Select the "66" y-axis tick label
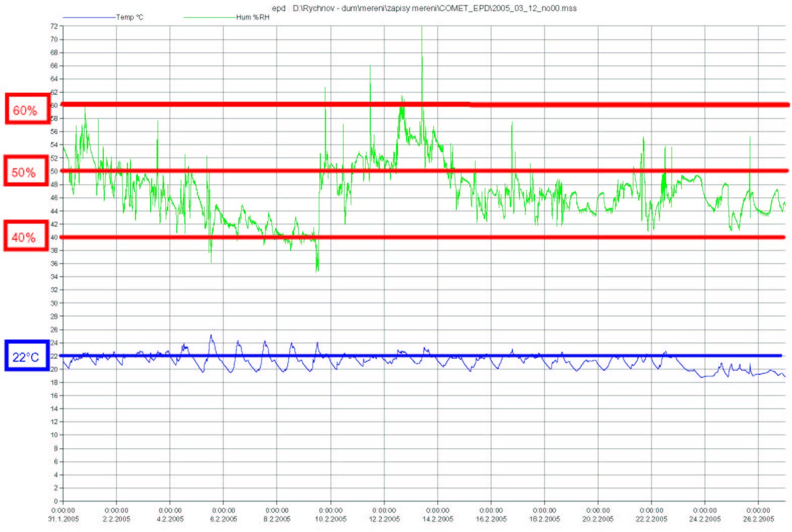 pos(54,65)
